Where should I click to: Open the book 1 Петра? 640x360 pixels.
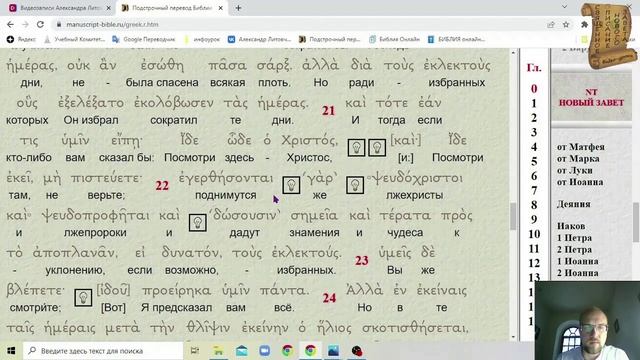coord(574,238)
